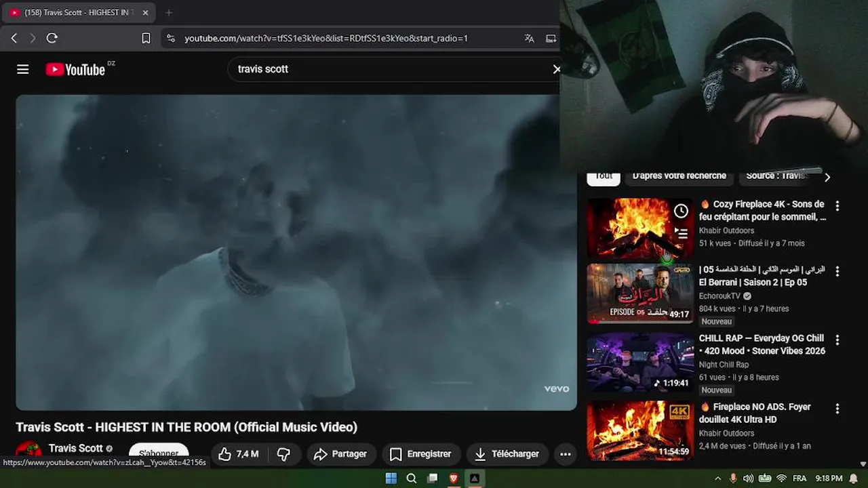Image resolution: width=868 pixels, height=488 pixels.
Task: Go to YouTube home via the logo
Action: coord(75,69)
